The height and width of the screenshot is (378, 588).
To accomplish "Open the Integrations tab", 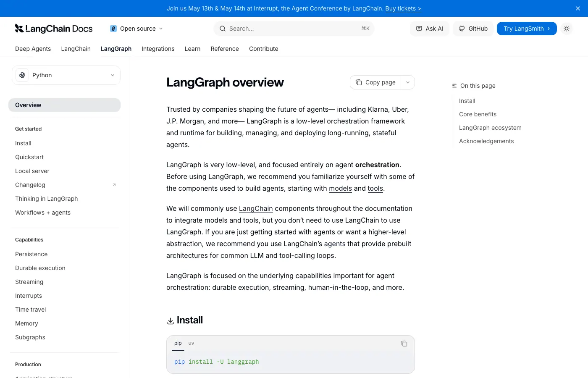I will click(158, 49).
